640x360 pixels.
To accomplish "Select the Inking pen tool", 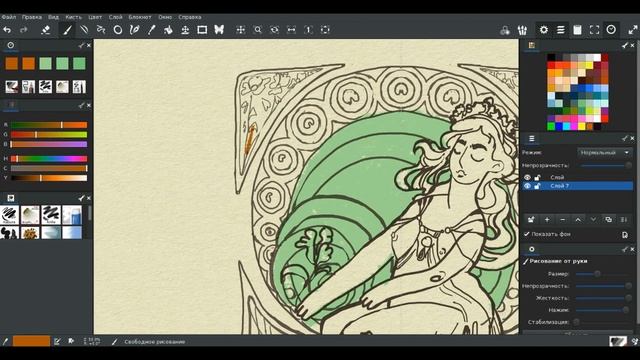I will [134, 30].
